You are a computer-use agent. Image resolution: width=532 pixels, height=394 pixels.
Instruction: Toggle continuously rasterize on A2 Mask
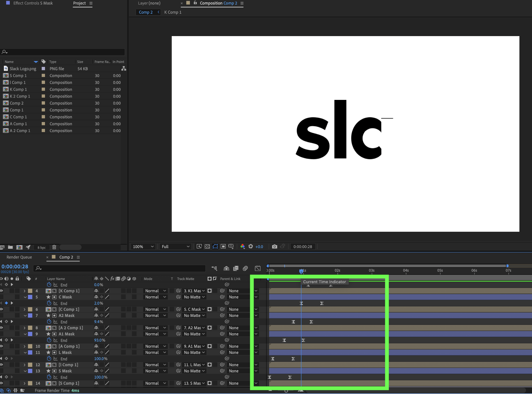[102, 315]
